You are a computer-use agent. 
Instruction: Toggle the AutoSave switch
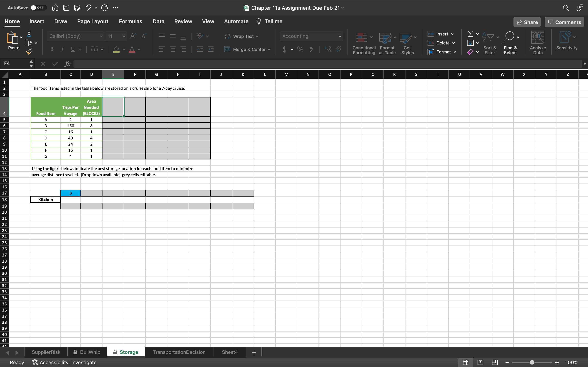coord(37,8)
